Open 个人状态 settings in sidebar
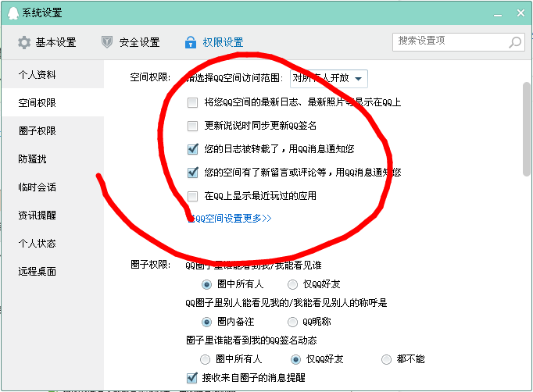The height and width of the screenshot is (392, 533). pyautogui.click(x=52, y=243)
